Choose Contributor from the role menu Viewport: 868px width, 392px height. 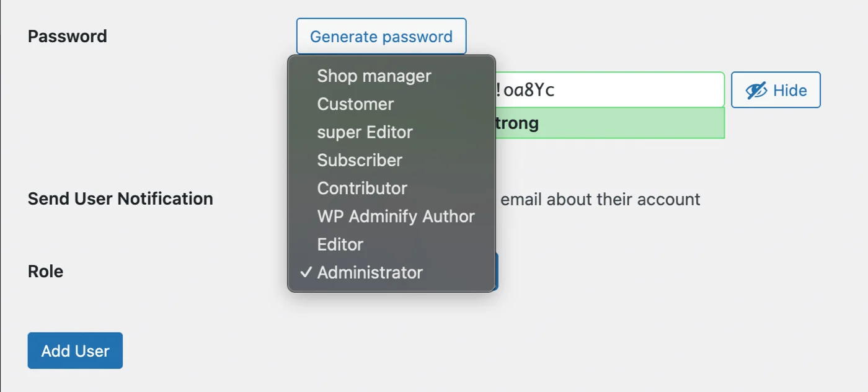(362, 188)
